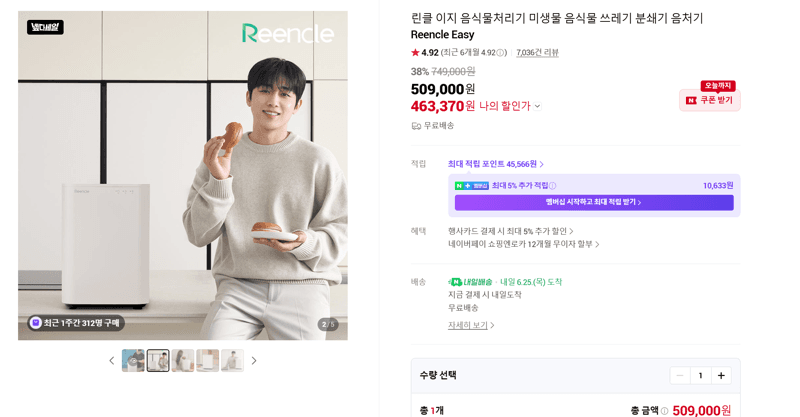Expand the 나의 할인가 dropdown

coord(537,106)
